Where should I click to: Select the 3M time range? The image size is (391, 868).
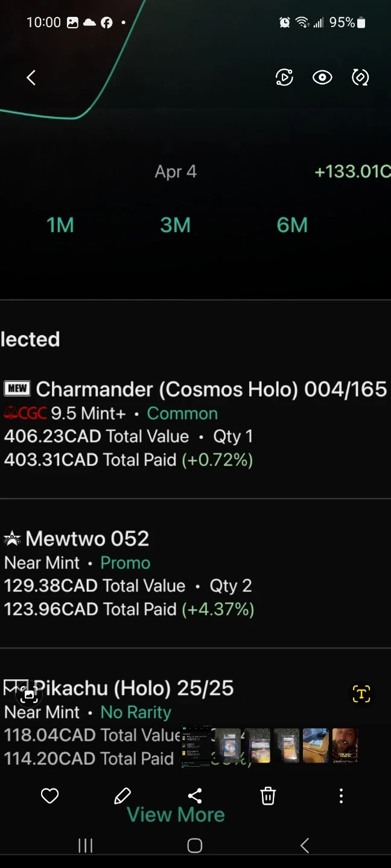click(x=176, y=225)
